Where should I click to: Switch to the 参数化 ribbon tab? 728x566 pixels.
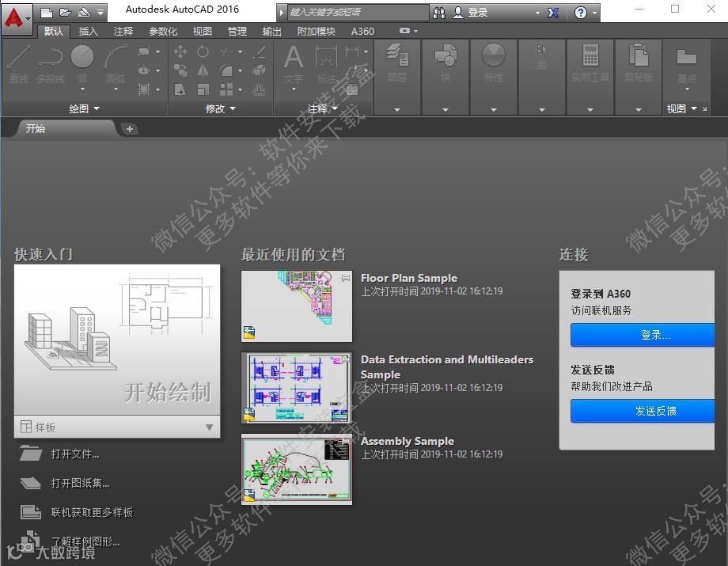click(x=163, y=31)
